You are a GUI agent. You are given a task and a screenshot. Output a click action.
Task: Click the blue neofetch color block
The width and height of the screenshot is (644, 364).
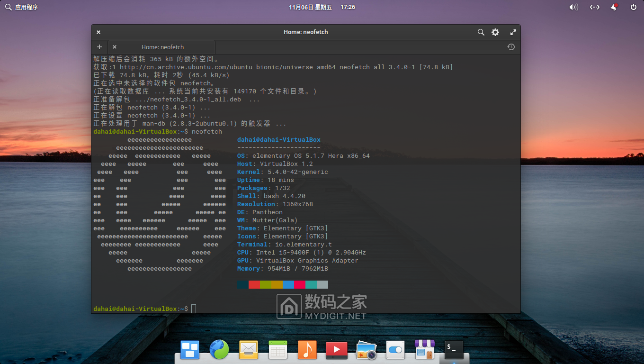click(288, 284)
